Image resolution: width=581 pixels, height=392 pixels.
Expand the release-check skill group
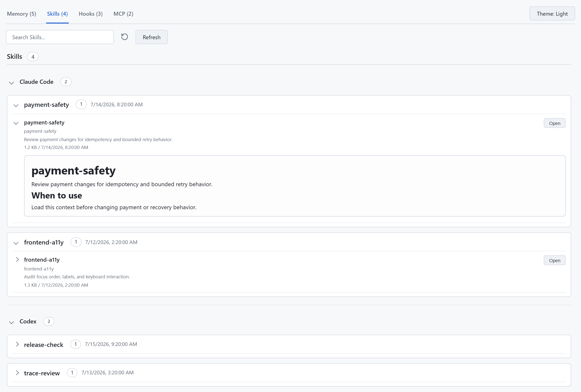pyautogui.click(x=17, y=344)
